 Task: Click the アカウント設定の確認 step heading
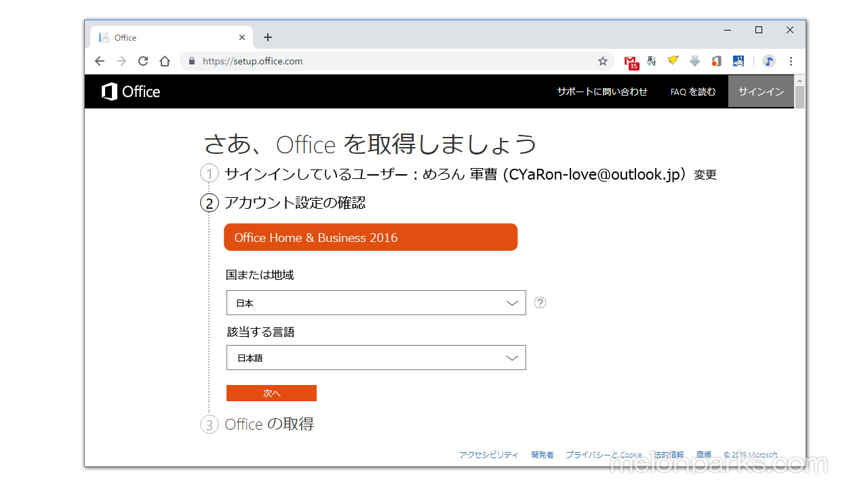click(x=295, y=203)
